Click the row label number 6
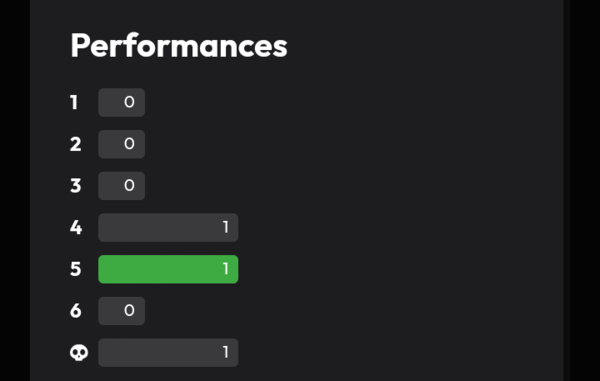Screen dimensions: 600x381 tap(76, 311)
